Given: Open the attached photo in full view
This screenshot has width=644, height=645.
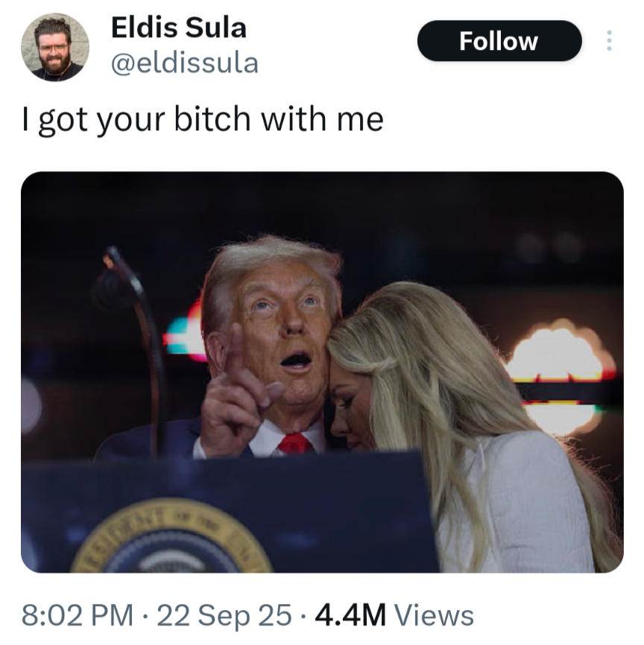Looking at the screenshot, I should point(322,372).
